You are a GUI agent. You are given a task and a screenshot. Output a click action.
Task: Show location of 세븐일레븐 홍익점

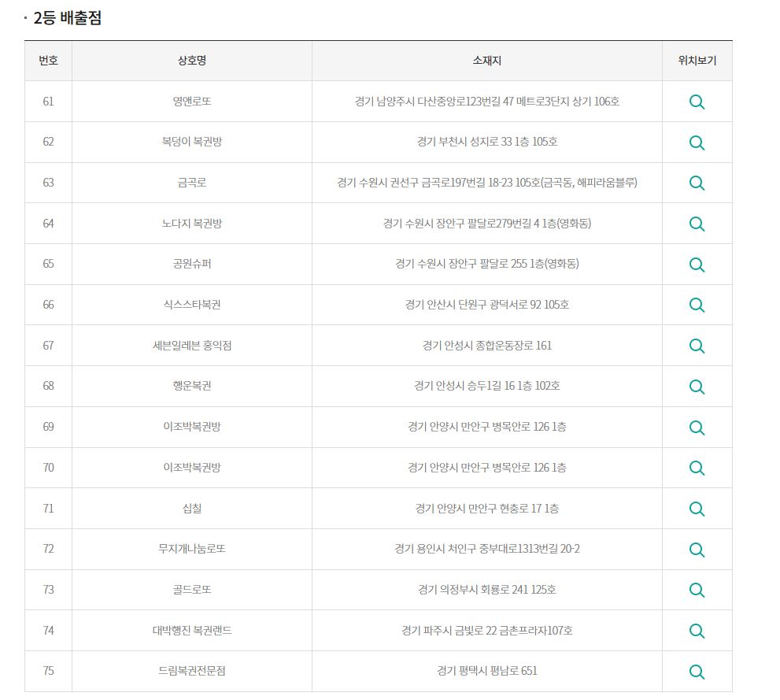coord(697,346)
